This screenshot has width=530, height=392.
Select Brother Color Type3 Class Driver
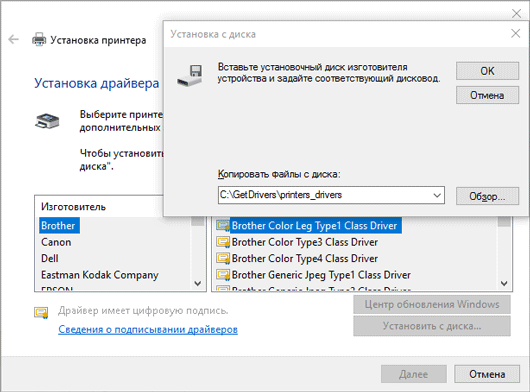305,242
